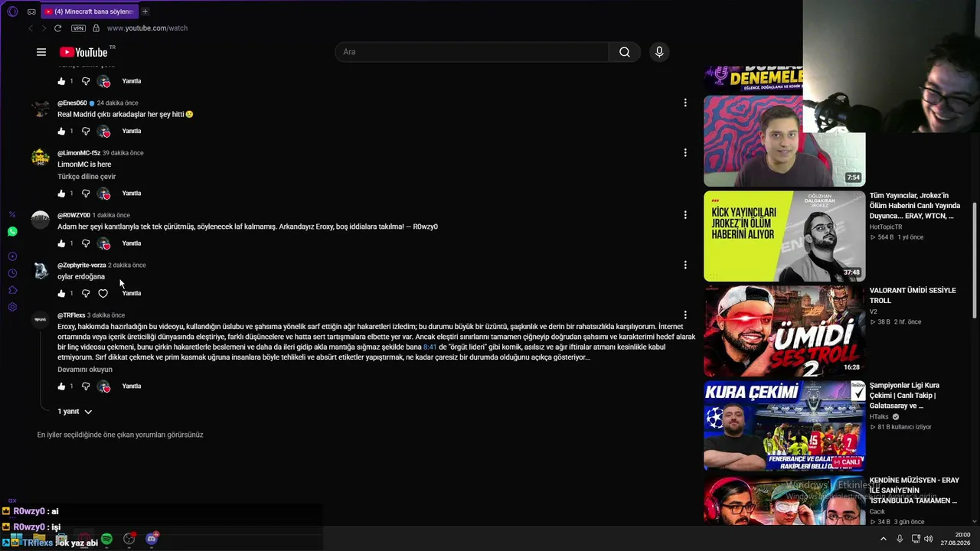The image size is (980, 551).
Task: Select the Minecraft YouTube browser tab
Action: click(x=89, y=11)
